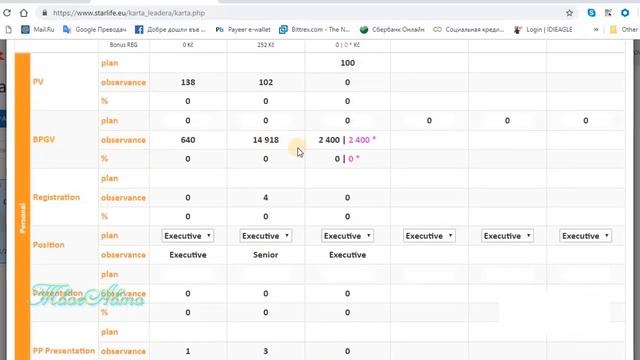Viewport: 640px width, 360px height.
Task: Open the Mail.Ru bookmark
Action: pos(38,29)
